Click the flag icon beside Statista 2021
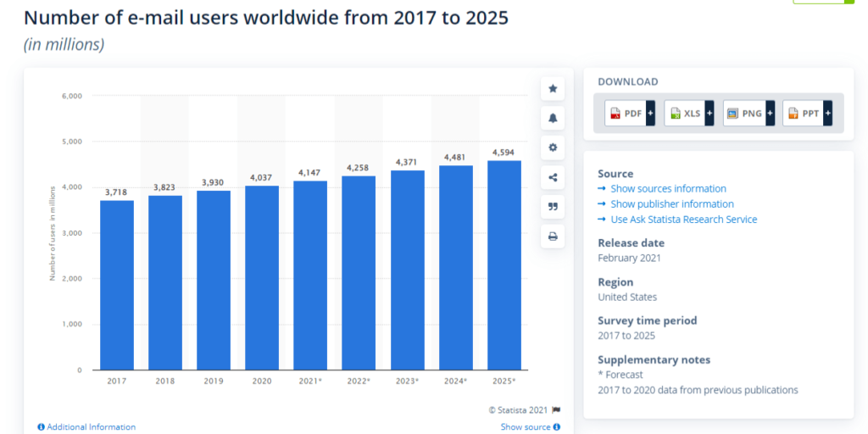The image size is (868, 434). [x=556, y=410]
